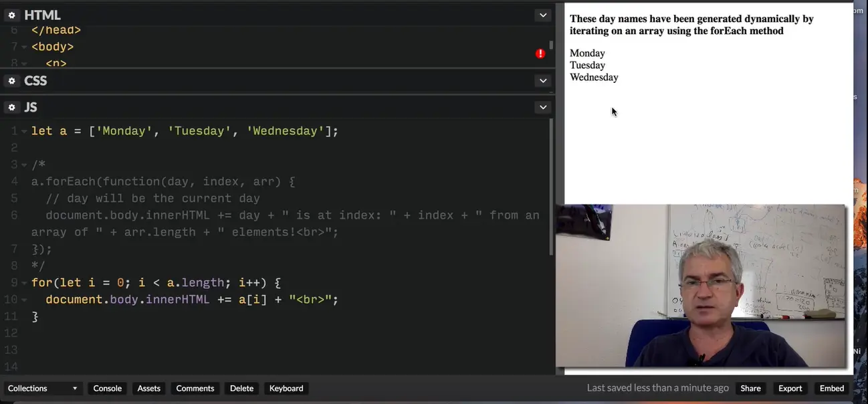868x404 pixels.
Task: Open the Keyboard shortcuts button
Action: click(286, 388)
